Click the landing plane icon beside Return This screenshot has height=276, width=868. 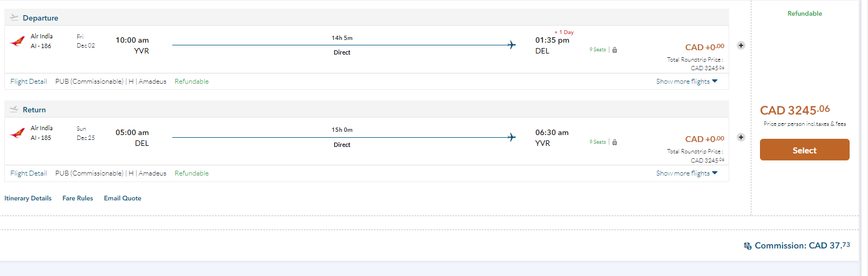pyautogui.click(x=14, y=109)
